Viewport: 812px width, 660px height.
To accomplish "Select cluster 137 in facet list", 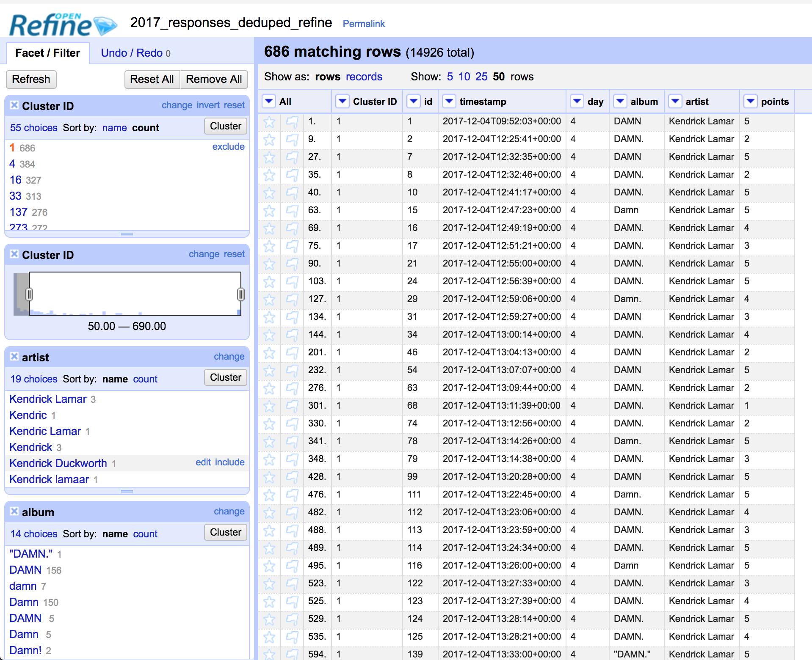I will pyautogui.click(x=19, y=212).
